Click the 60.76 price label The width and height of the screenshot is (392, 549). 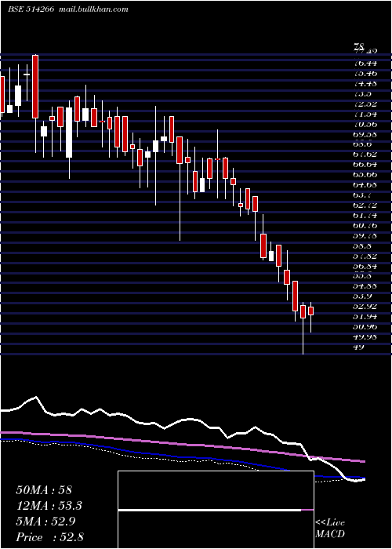(365, 226)
